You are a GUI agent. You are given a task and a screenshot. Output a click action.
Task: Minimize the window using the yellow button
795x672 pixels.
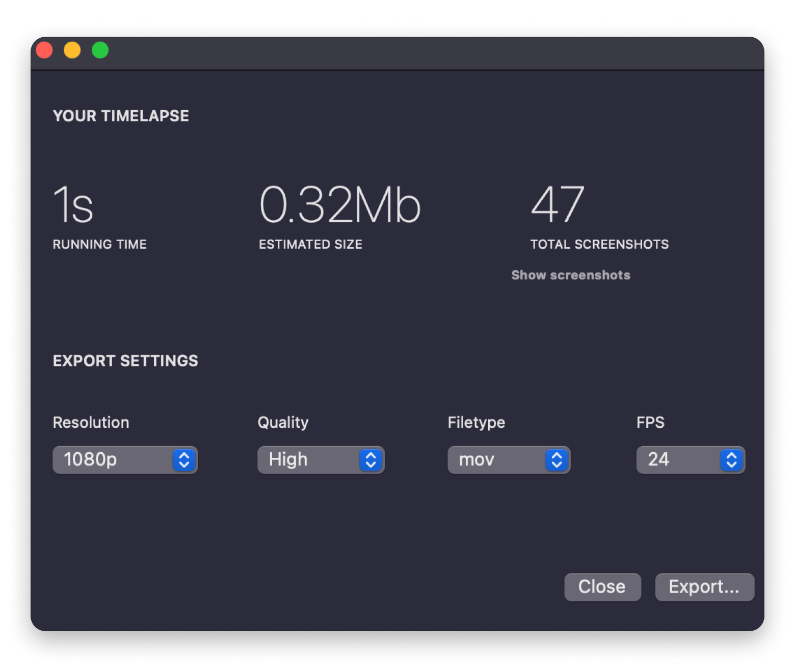pos(72,50)
